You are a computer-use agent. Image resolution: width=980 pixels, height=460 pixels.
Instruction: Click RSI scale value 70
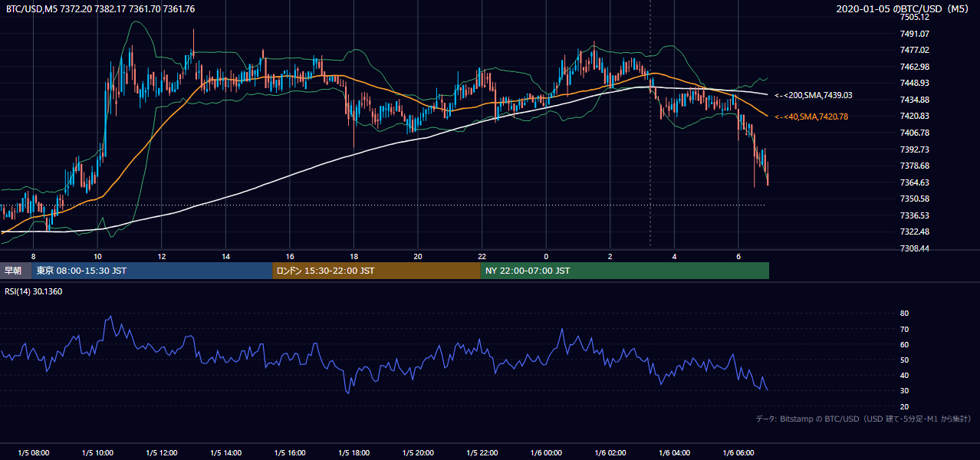click(x=905, y=329)
